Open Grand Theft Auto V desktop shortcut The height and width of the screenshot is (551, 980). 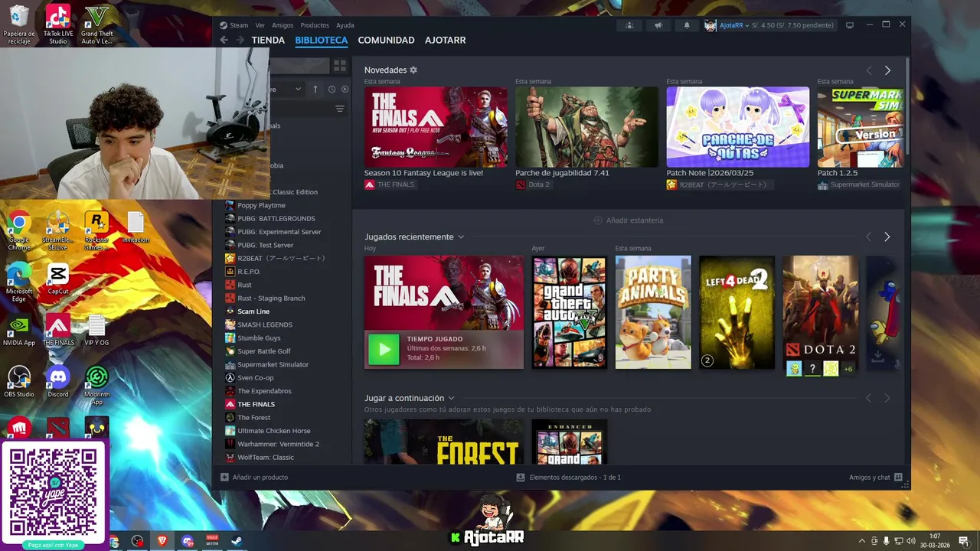tap(96, 25)
